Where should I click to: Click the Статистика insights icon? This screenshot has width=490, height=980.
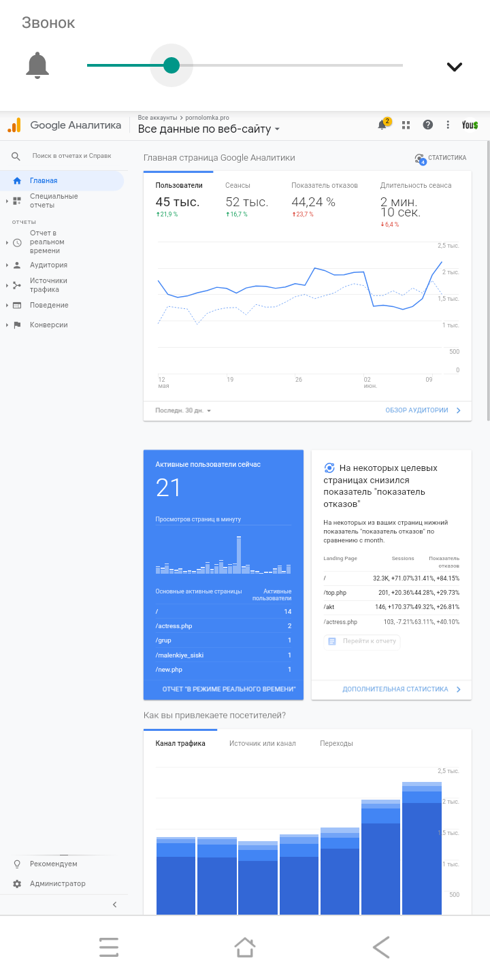click(420, 159)
